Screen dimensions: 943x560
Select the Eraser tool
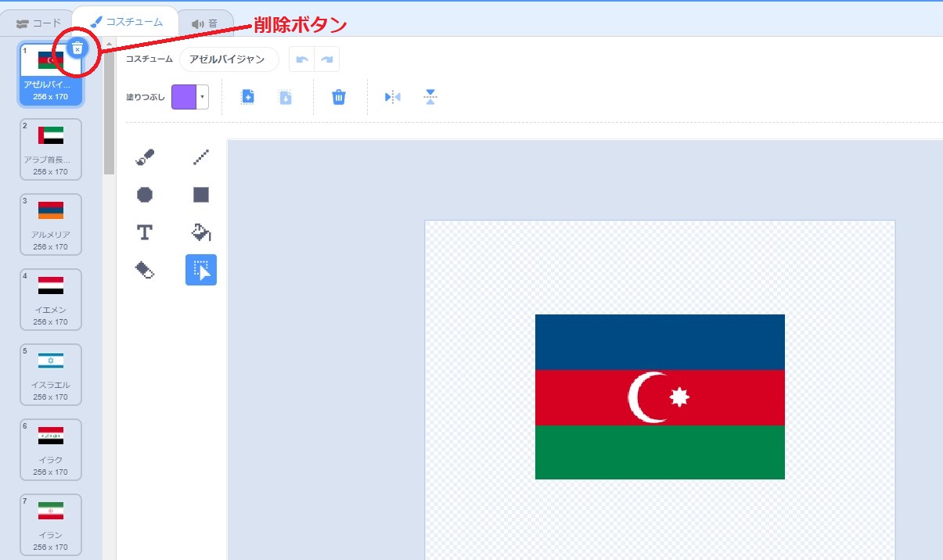coord(145,270)
